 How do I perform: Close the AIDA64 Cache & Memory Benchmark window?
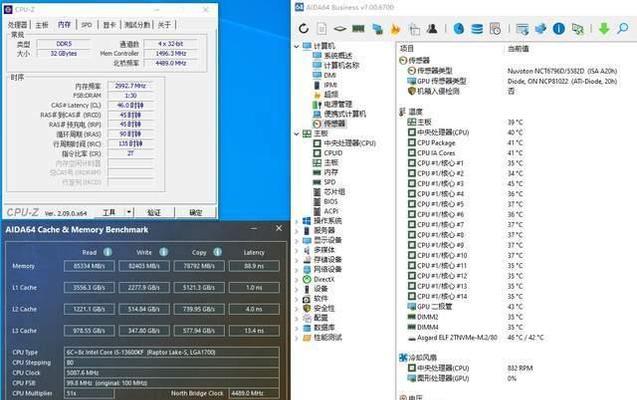point(279,228)
